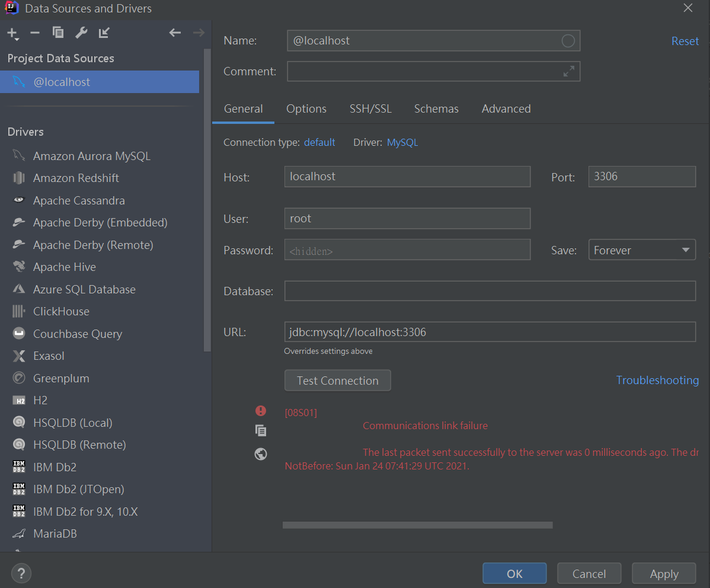Expand the Comment field
The width and height of the screenshot is (710, 588).
(569, 71)
